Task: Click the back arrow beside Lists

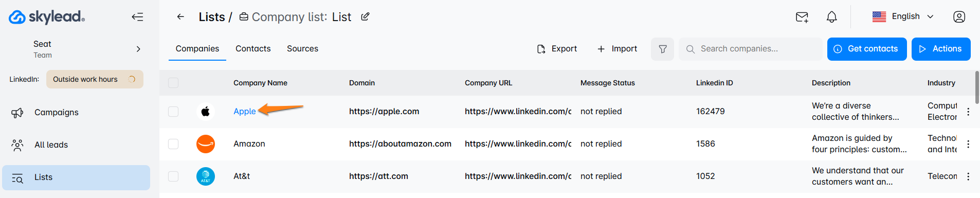Action: (180, 17)
